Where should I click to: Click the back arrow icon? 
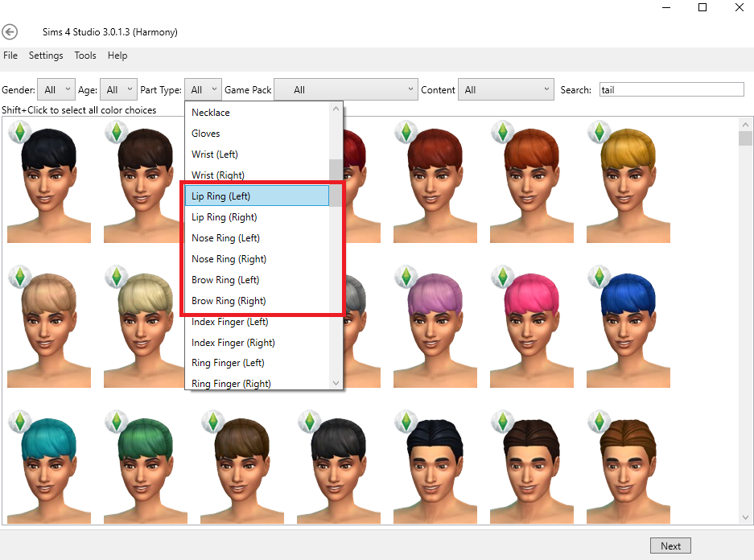[10, 32]
